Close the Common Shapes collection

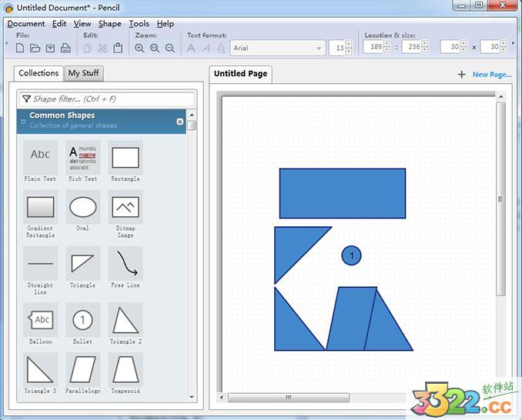[x=180, y=122]
